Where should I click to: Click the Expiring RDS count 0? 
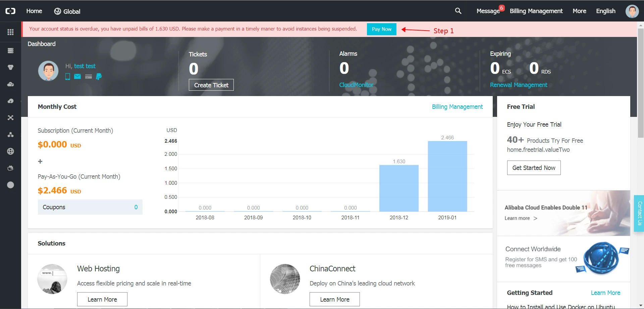pyautogui.click(x=534, y=68)
